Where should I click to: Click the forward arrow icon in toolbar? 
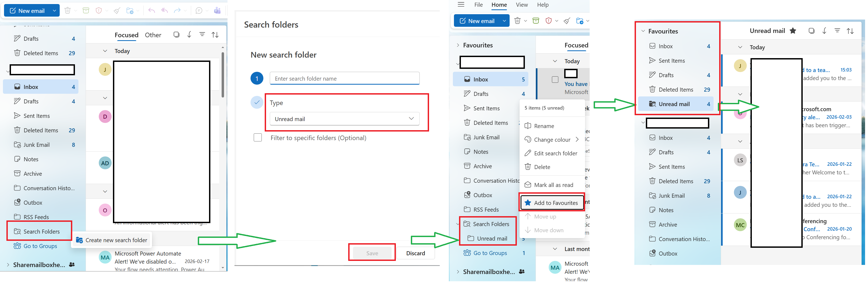click(x=177, y=10)
